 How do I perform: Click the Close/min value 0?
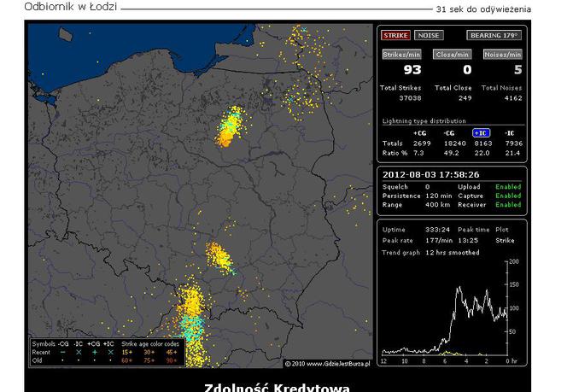tap(467, 70)
